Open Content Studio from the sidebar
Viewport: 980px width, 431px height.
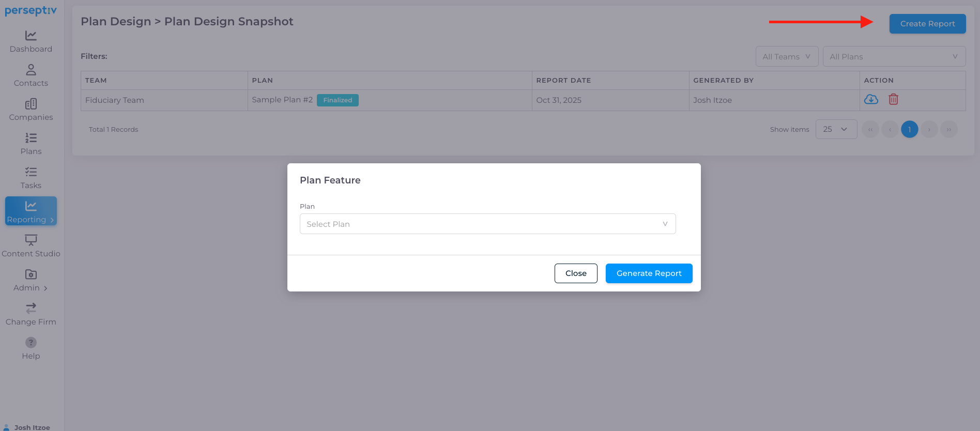(31, 246)
